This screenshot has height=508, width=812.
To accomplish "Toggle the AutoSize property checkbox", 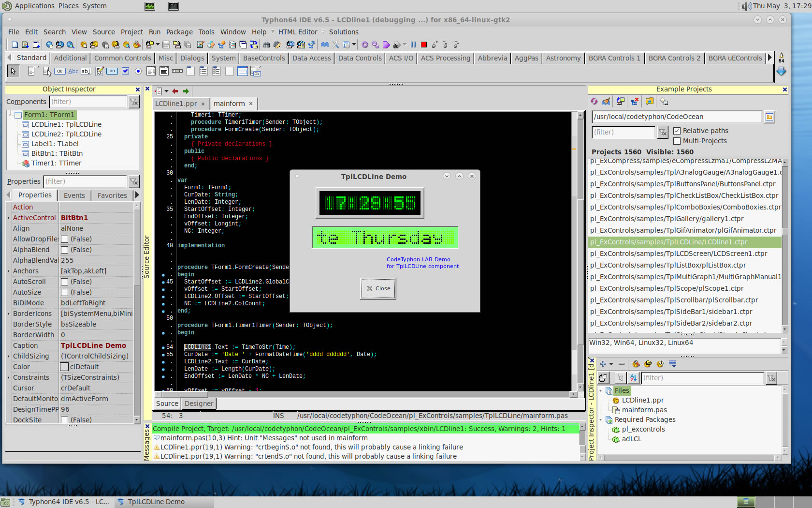I will click(x=65, y=292).
